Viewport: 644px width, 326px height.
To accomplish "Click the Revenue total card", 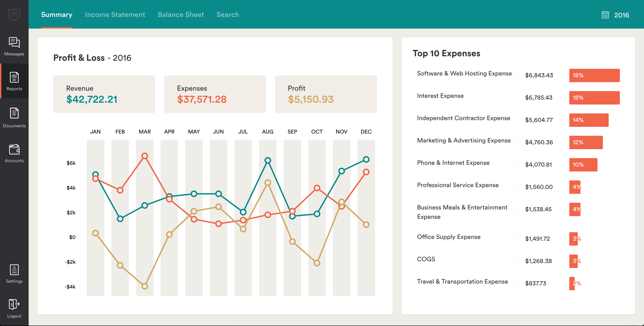I will [x=104, y=94].
